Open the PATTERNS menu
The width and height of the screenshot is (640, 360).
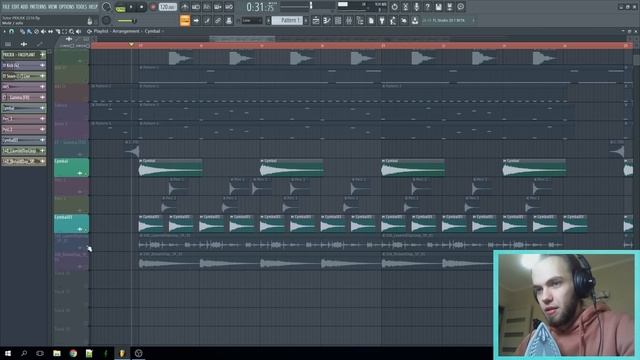coord(38,7)
